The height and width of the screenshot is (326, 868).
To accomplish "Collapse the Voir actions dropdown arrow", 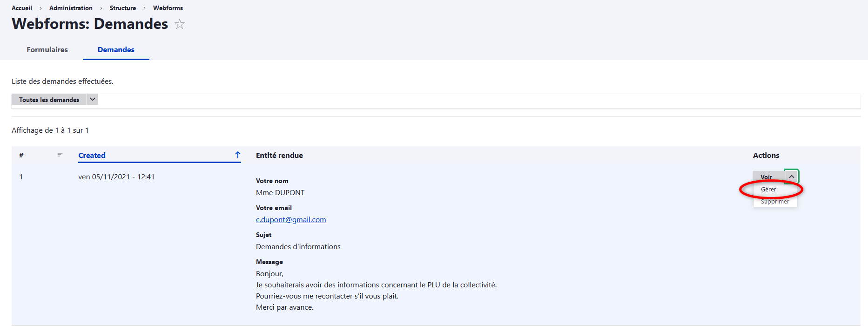I will (x=791, y=177).
